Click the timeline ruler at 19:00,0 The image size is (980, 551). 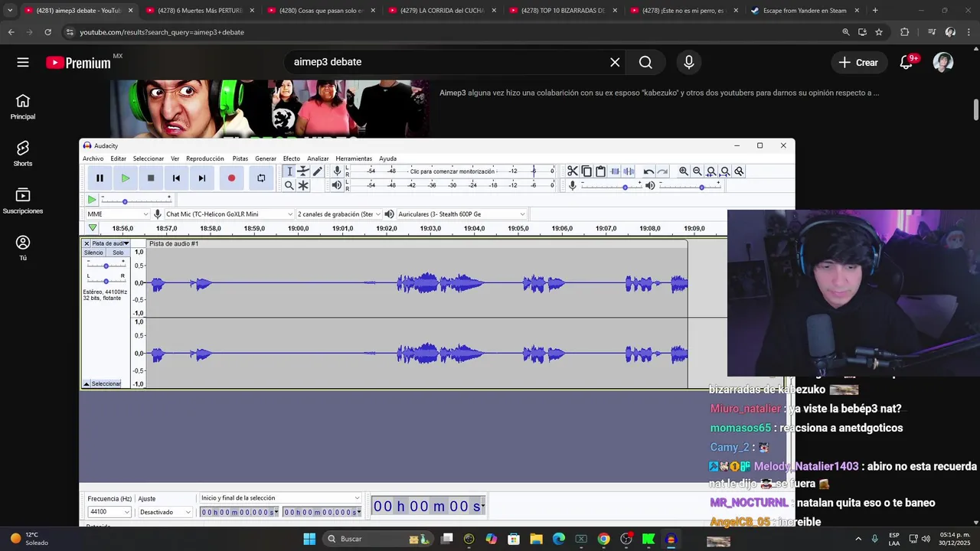[299, 229]
